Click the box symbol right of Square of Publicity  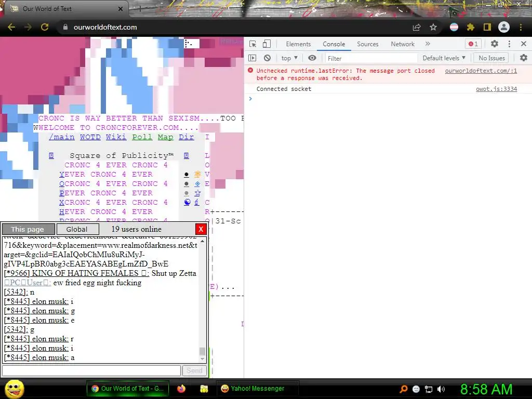187,155
